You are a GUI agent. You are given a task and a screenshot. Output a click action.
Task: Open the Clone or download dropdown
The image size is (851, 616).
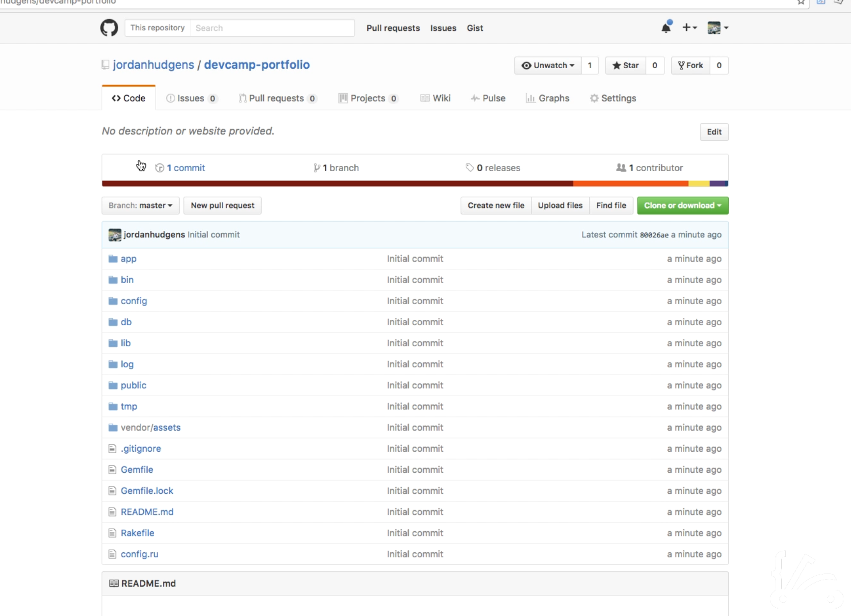pyautogui.click(x=682, y=205)
